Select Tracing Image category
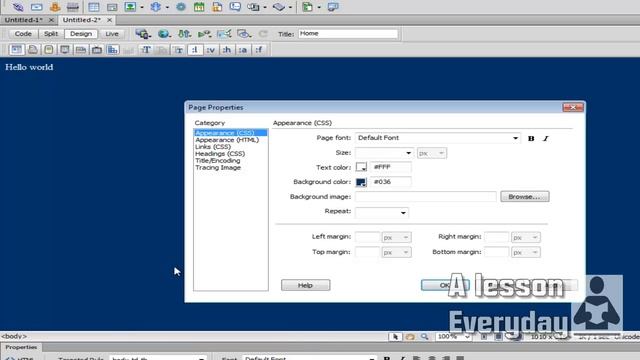Image resolution: width=640 pixels, height=360 pixels. pos(218,167)
